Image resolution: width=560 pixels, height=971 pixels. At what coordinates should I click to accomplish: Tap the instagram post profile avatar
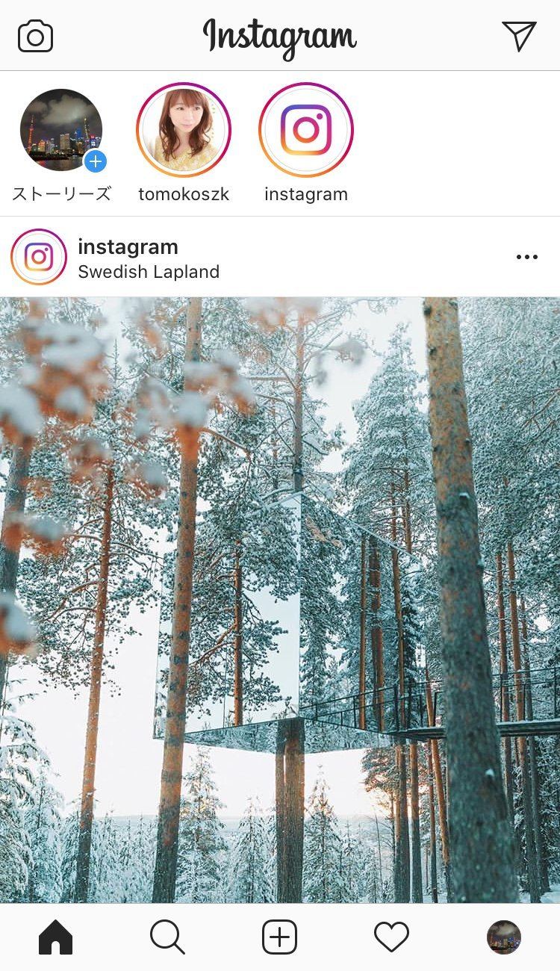pos(39,257)
